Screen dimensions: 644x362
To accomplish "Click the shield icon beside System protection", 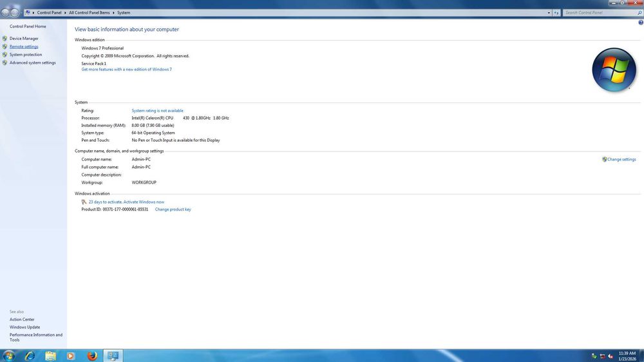I will (5, 54).
